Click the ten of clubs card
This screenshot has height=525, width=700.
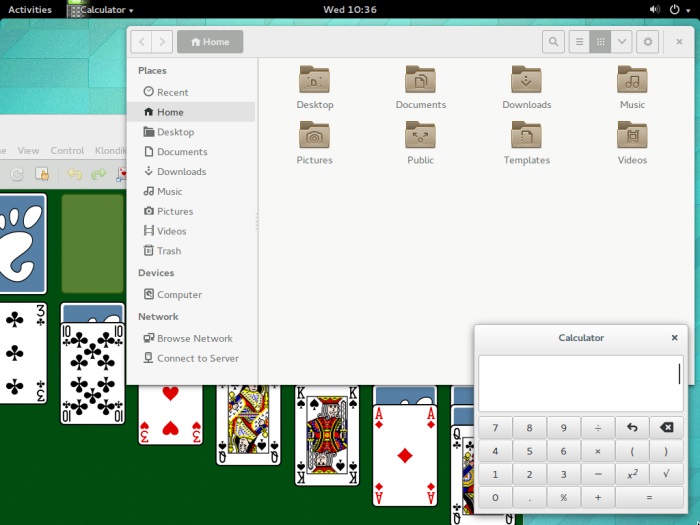[92, 373]
